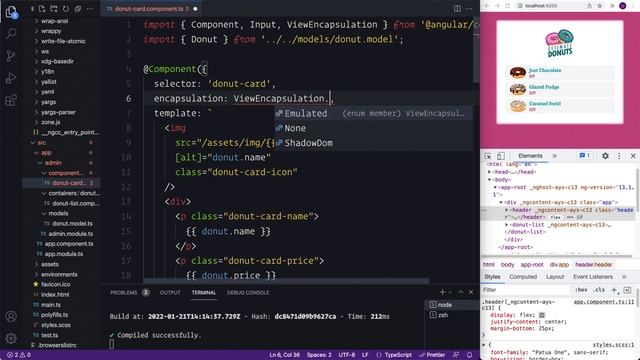Open the flexbox editor icon beside display: flex
This screenshot has height=360, width=640.
[x=542, y=315]
